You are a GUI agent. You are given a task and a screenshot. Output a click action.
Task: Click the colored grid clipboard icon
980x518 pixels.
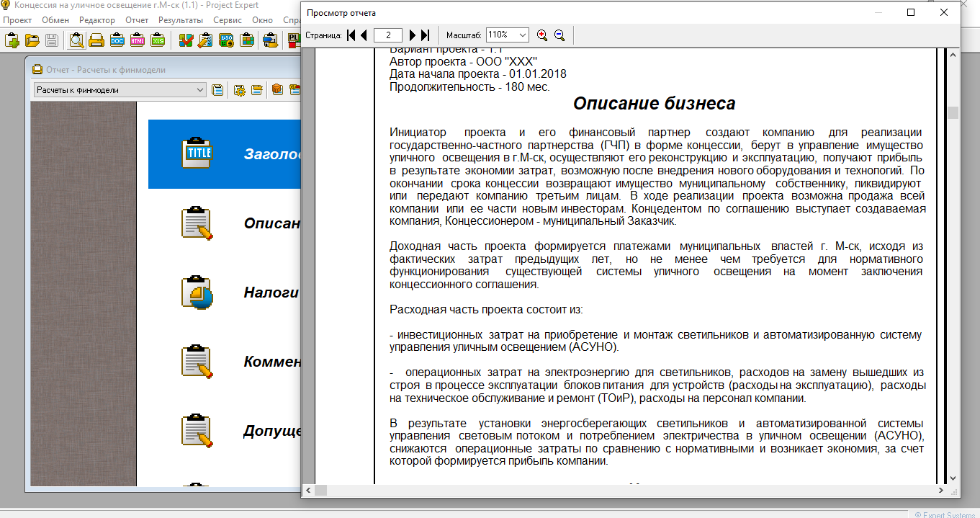pyautogui.click(x=246, y=40)
